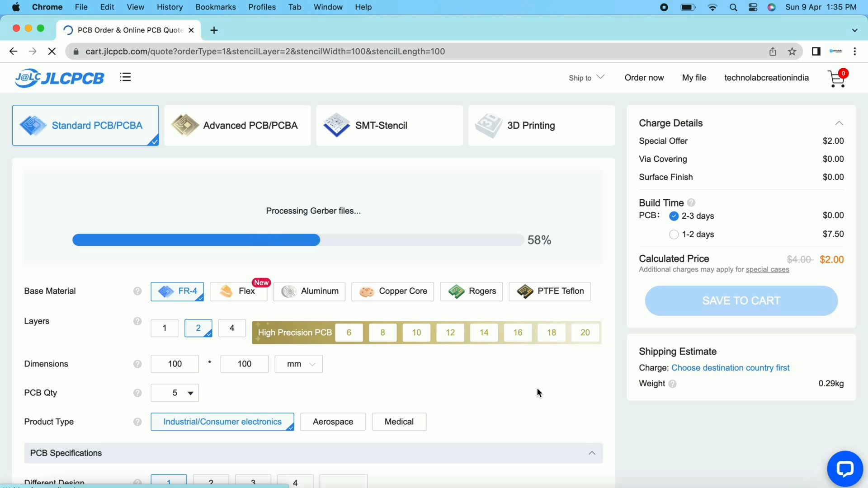Open the PCB Qty dropdown

click(175, 393)
